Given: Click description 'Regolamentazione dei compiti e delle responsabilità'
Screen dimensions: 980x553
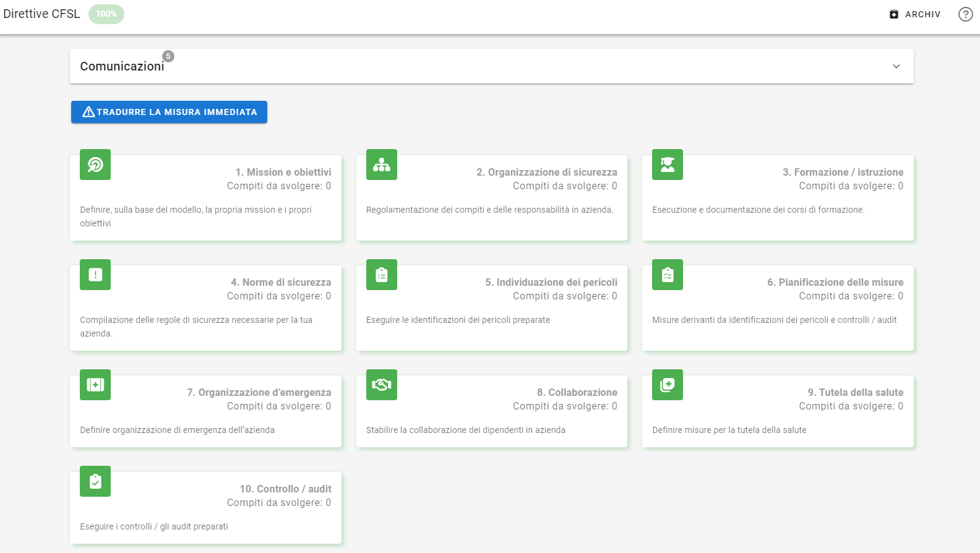Looking at the screenshot, I should (x=489, y=210).
